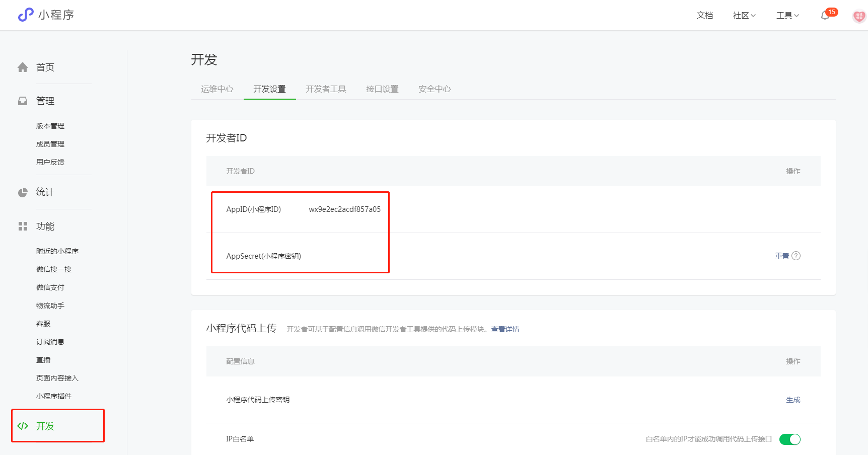Click the 小程序 logo icon
The image size is (868, 455).
26,15
